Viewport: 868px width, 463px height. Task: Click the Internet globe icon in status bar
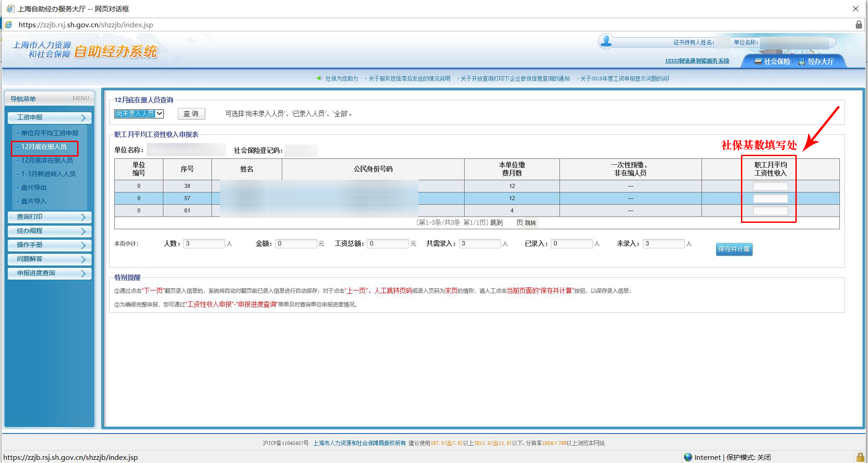click(688, 457)
